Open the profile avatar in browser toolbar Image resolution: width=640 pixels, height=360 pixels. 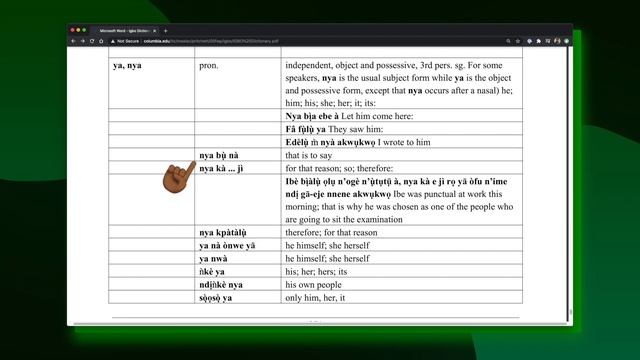click(x=557, y=41)
